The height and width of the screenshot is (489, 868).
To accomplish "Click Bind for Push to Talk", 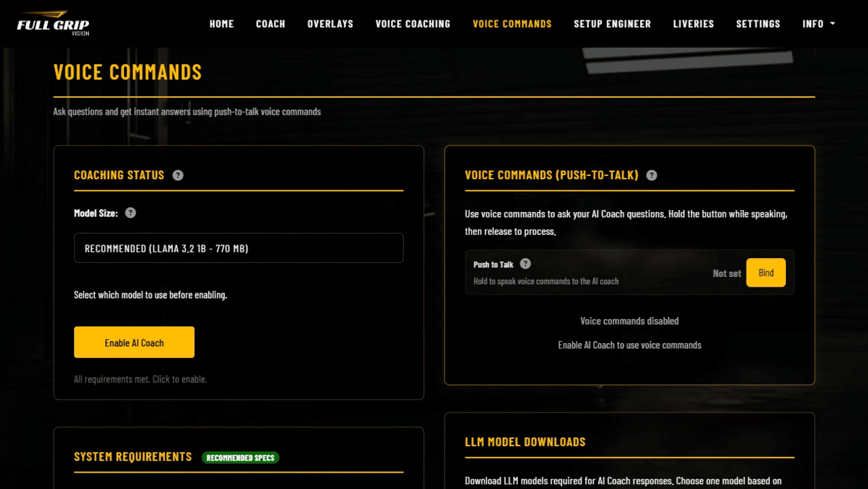I will pos(766,272).
